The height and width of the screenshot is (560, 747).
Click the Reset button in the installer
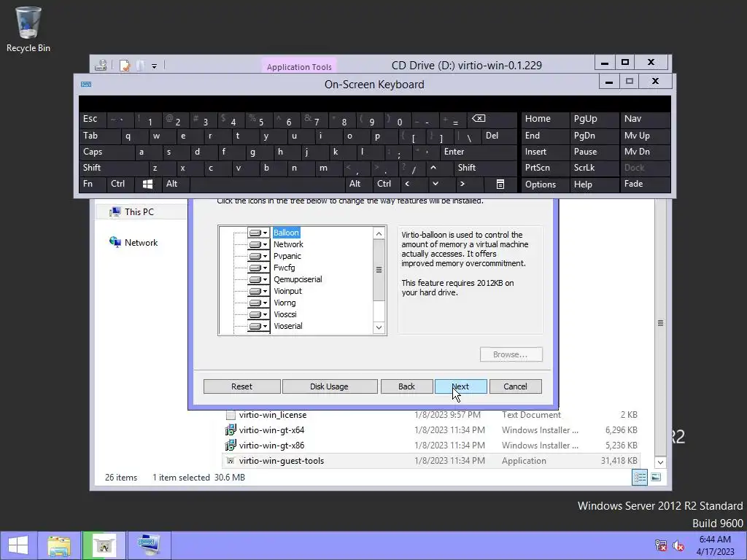(x=241, y=386)
